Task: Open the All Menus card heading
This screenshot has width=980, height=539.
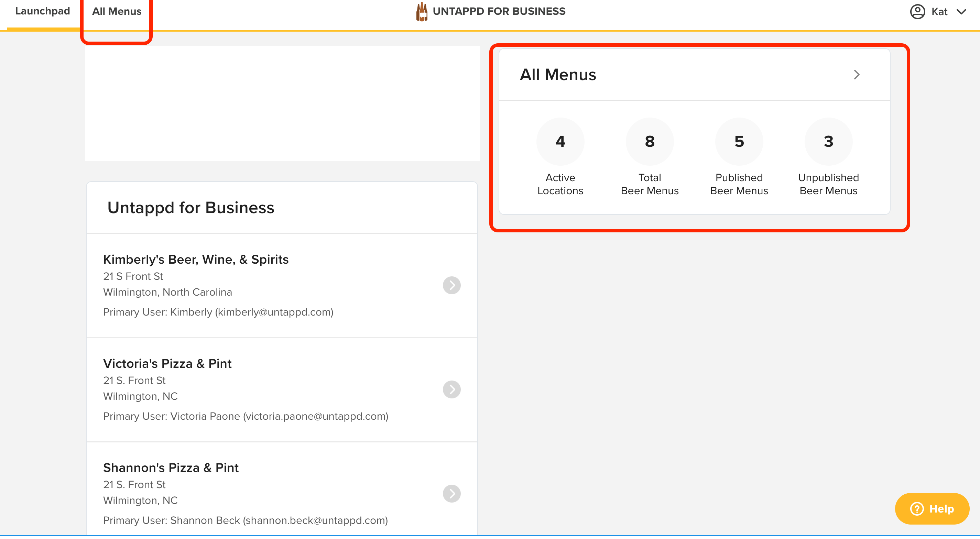Action: (558, 75)
